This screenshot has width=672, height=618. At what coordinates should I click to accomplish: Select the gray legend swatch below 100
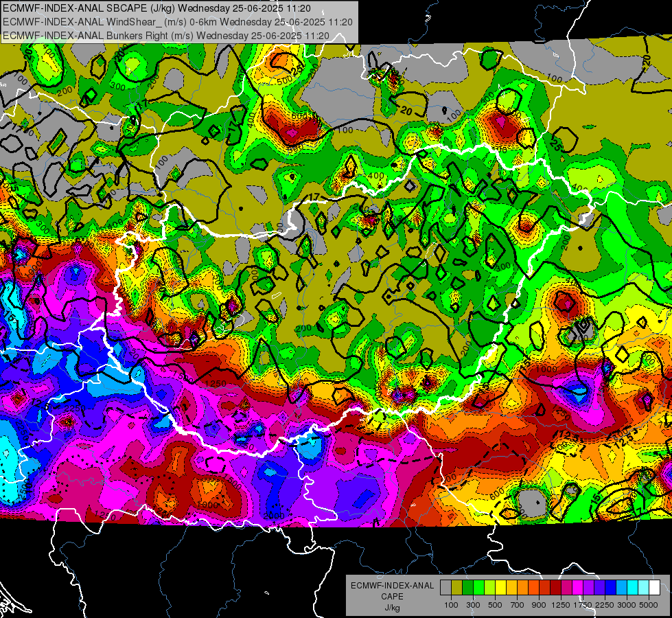tap(445, 588)
